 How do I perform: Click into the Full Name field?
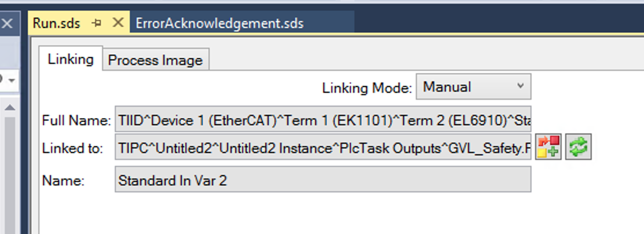[x=323, y=120]
